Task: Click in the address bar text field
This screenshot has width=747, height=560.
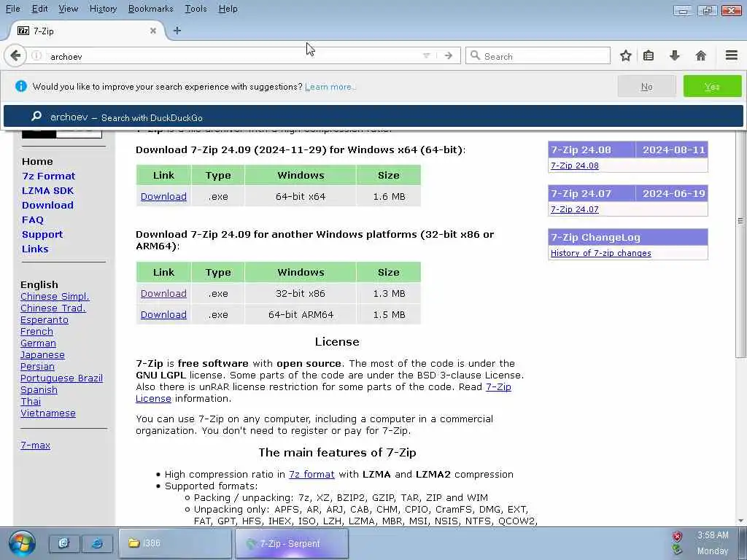Action: pos(233,56)
